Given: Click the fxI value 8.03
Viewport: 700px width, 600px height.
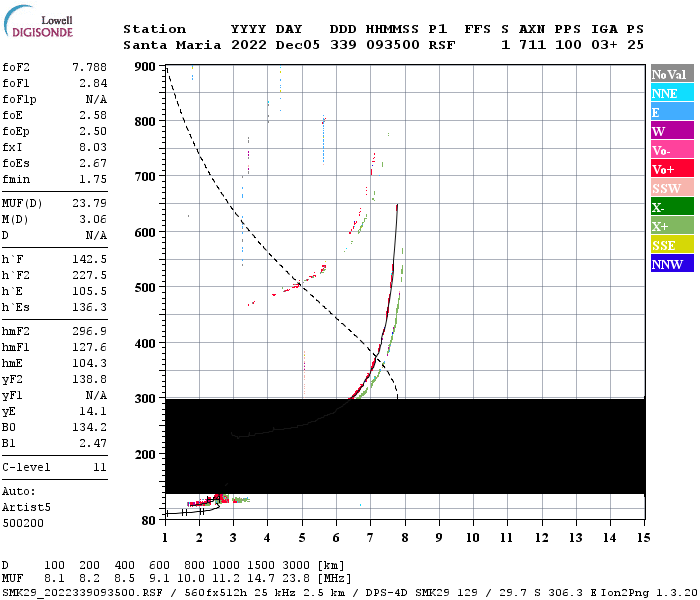Looking at the screenshot, I should point(93,147).
